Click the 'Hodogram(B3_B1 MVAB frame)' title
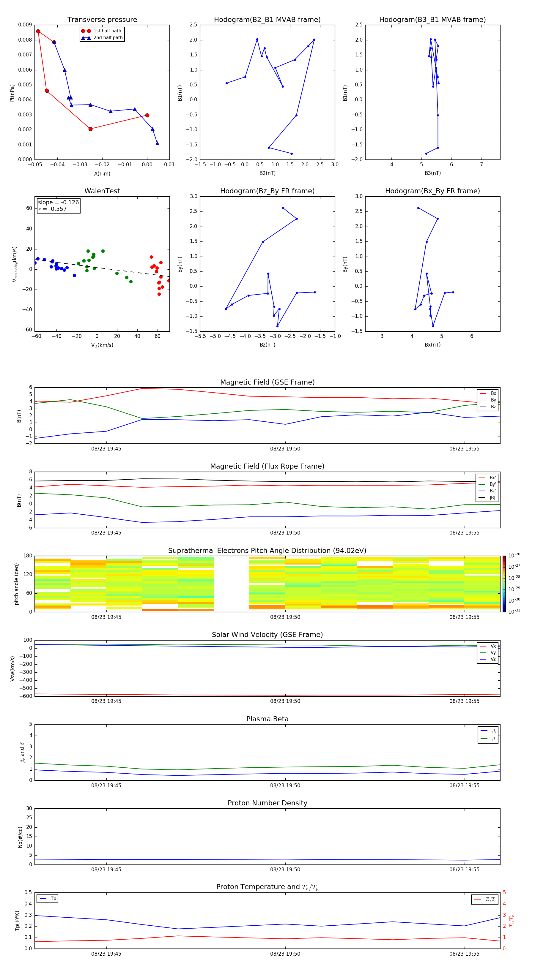Screen dimensions: 535x980 [x=432, y=20]
